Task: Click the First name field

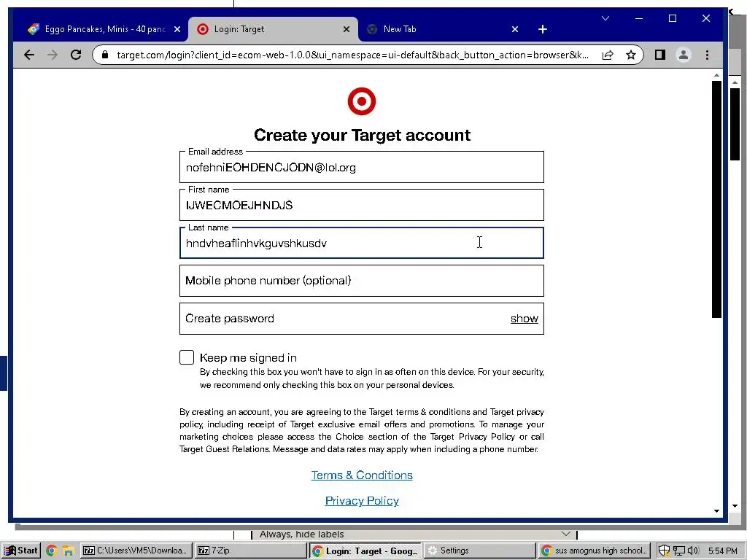Action: (x=362, y=205)
